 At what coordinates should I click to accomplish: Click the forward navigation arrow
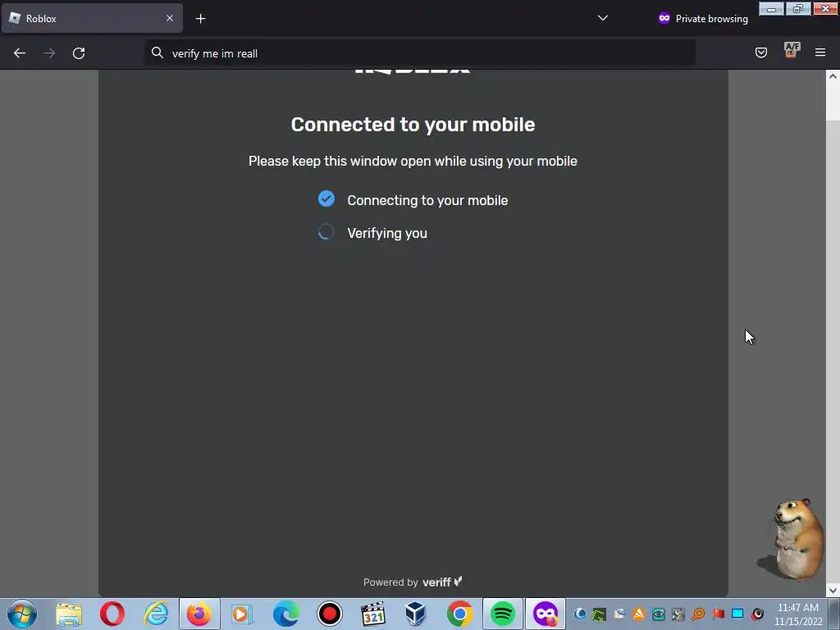(49, 53)
